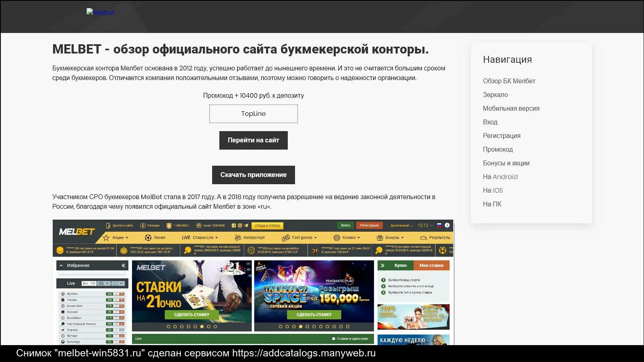Select first slide dot under Space banner
The image size is (644, 362).
pyautogui.click(x=281, y=327)
